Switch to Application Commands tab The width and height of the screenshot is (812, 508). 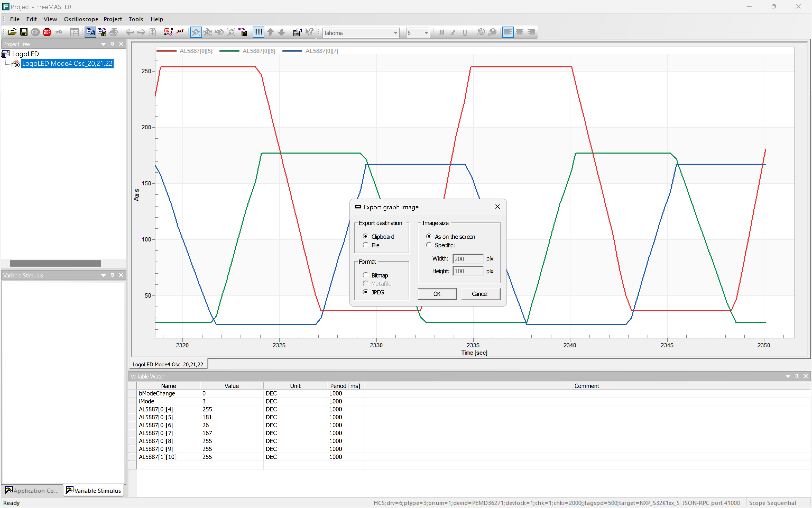point(32,490)
